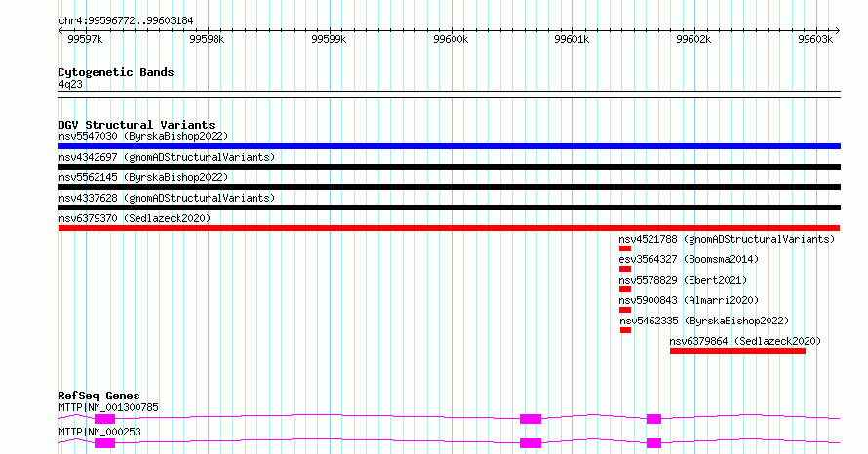The height and width of the screenshot is (454, 868).
Task: Open the nsv5562145 (ByrskaBishop2022) label
Action: 143,177
